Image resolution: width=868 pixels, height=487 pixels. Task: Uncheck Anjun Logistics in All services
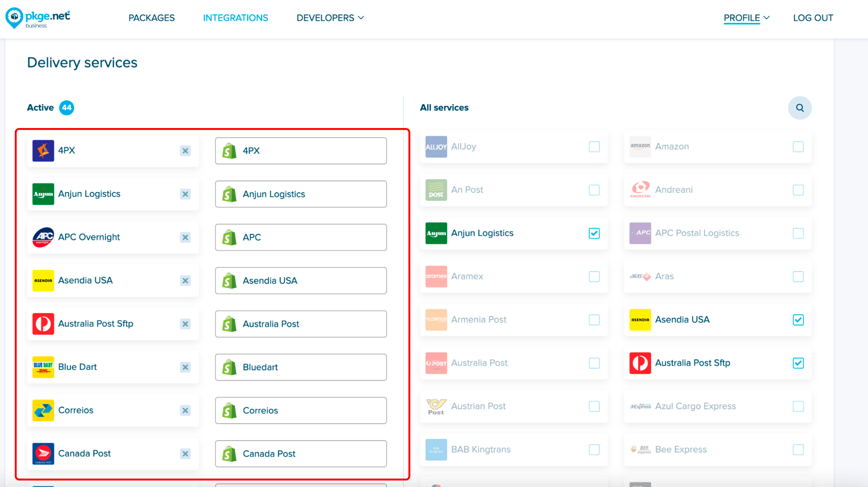pyautogui.click(x=594, y=233)
